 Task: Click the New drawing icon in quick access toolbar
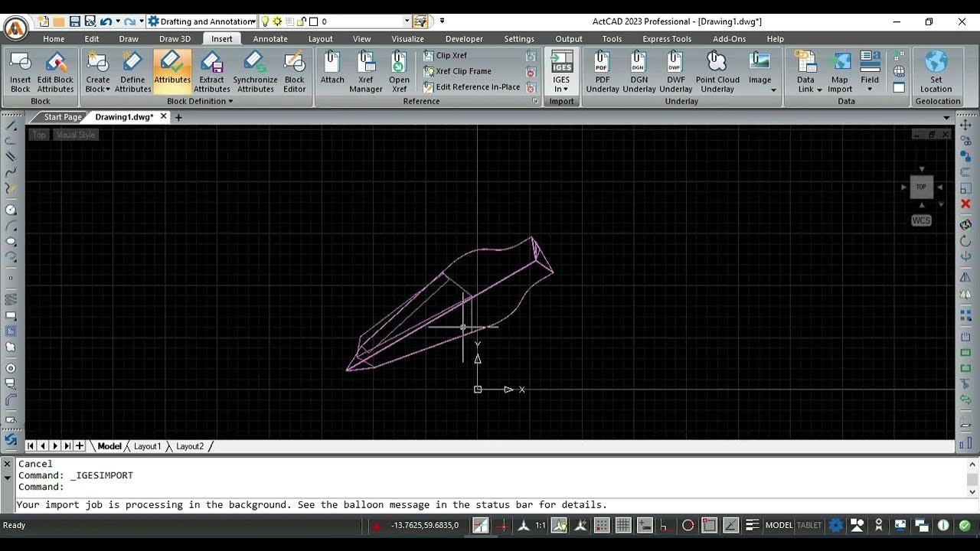(x=44, y=21)
